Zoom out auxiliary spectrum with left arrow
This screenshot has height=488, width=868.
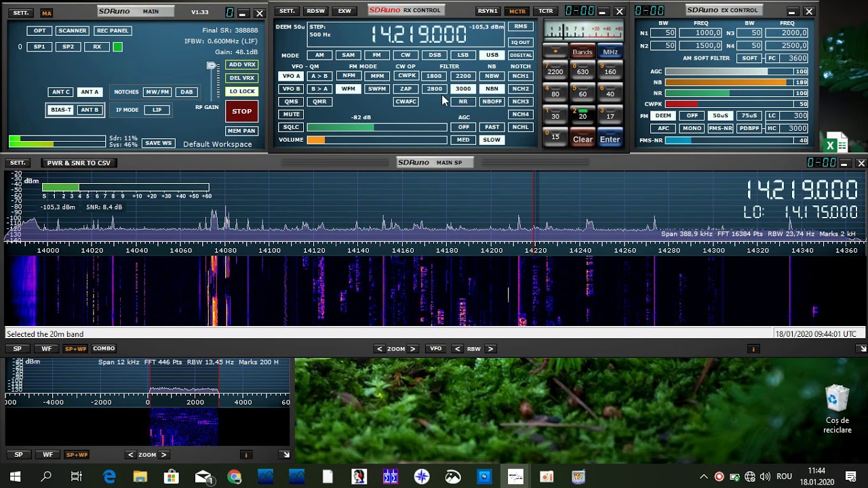131,455
